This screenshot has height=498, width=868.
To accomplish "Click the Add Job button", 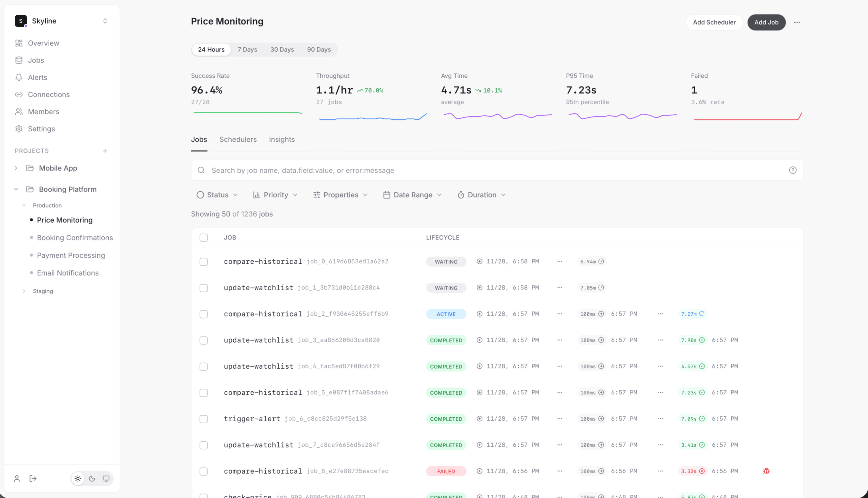I will pyautogui.click(x=766, y=22).
